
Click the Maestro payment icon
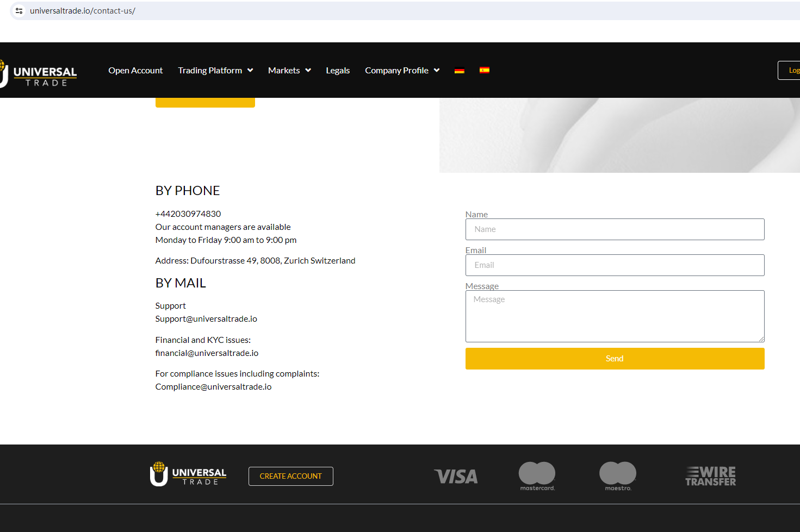click(618, 476)
